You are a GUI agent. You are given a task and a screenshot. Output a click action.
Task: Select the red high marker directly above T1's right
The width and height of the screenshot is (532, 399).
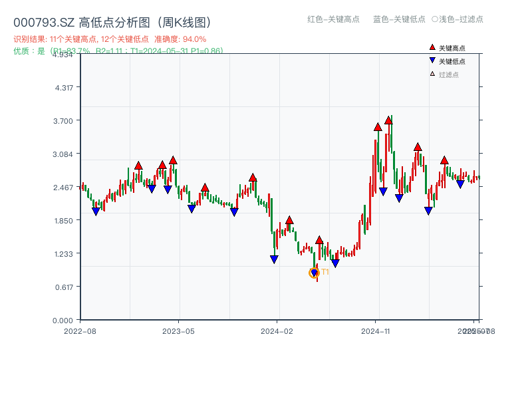[x=319, y=240]
